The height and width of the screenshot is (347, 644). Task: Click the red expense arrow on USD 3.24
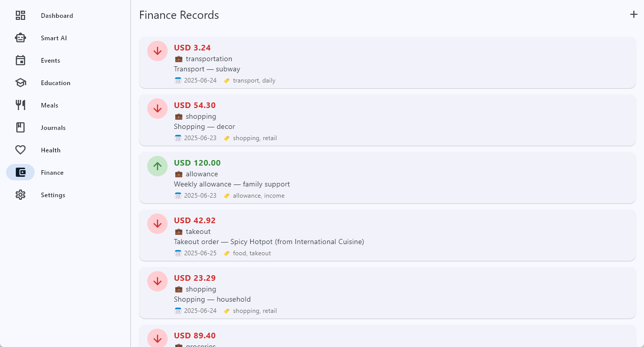coord(157,51)
